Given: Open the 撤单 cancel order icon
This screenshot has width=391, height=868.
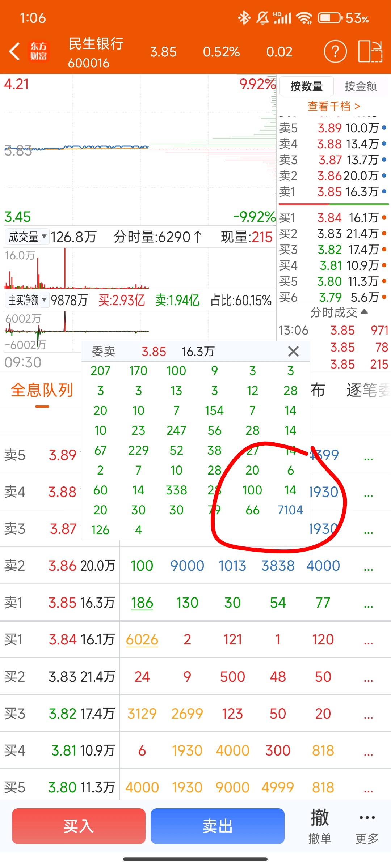Looking at the screenshot, I should click(x=320, y=826).
